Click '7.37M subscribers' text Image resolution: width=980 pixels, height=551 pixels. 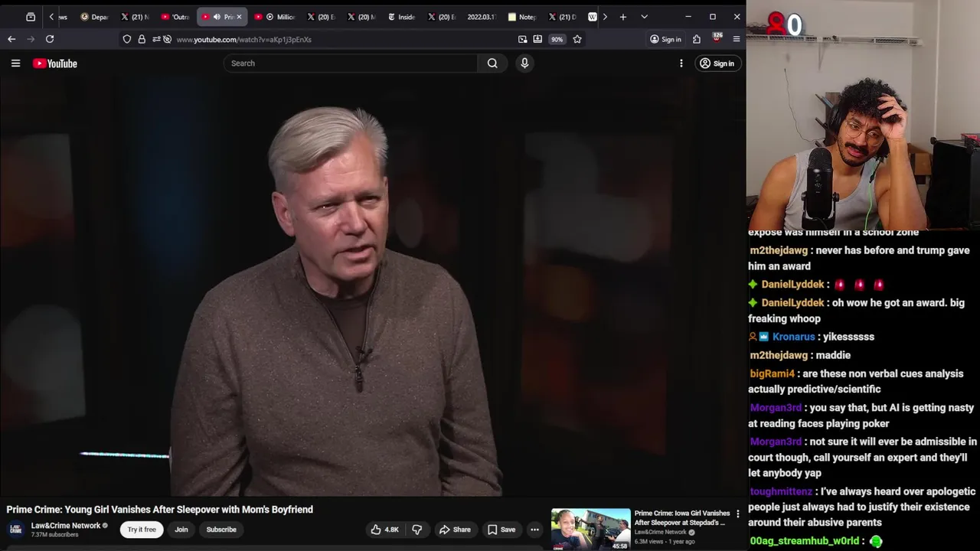(54, 535)
